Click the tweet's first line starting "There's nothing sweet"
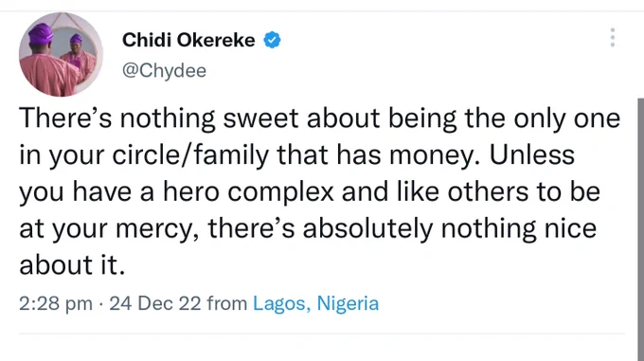Screen dimensions: 644x361 tap(319, 118)
